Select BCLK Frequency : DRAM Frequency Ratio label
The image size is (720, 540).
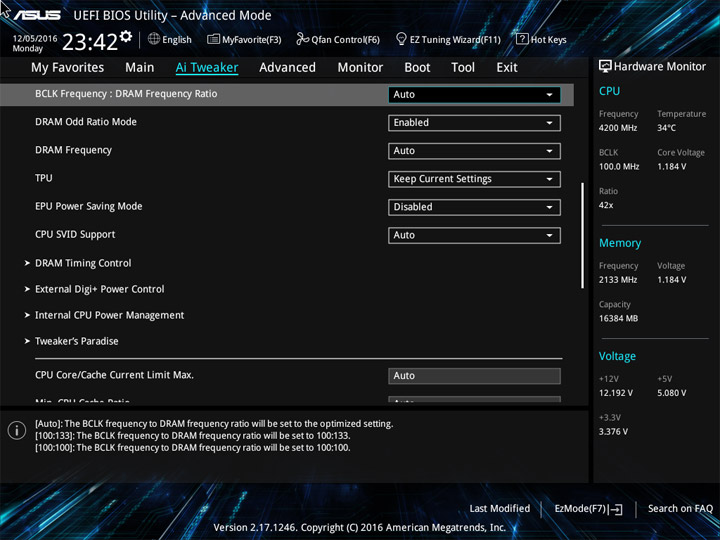click(126, 94)
